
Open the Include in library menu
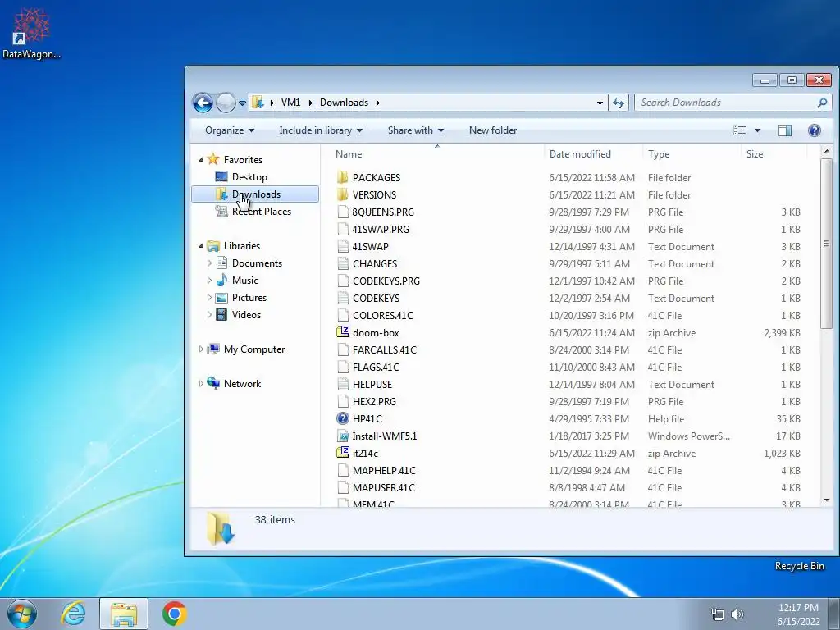tap(321, 130)
